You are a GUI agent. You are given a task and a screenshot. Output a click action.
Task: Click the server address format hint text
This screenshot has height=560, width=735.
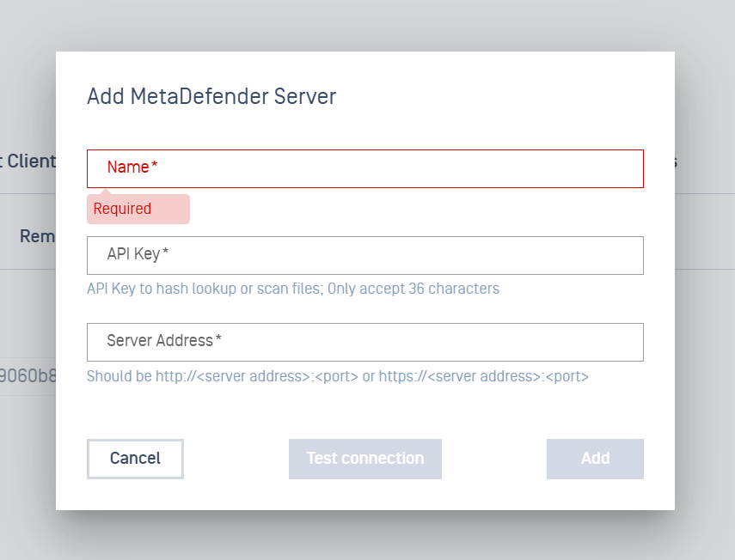337,376
